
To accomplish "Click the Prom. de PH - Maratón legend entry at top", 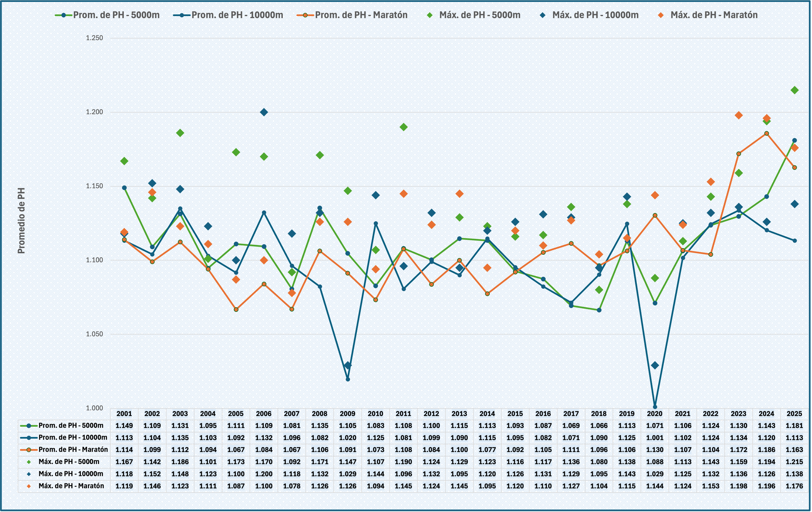I will click(x=361, y=15).
